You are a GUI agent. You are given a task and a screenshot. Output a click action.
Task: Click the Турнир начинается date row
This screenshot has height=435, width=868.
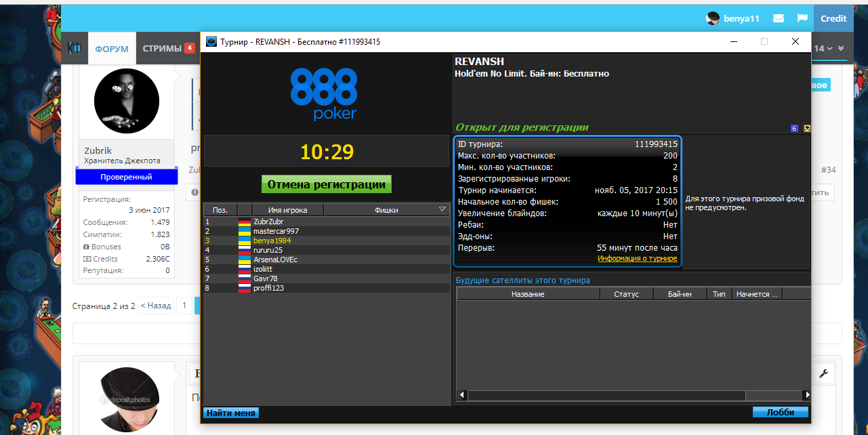(x=568, y=190)
